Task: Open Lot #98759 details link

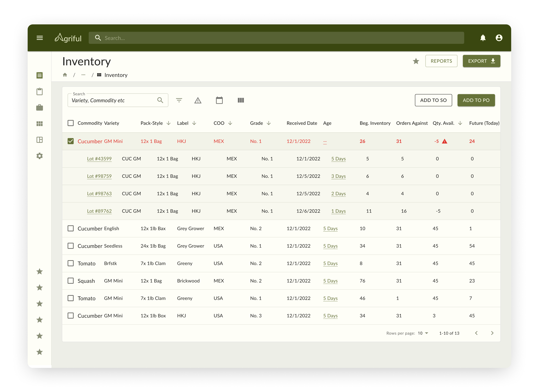Action: coord(99,176)
